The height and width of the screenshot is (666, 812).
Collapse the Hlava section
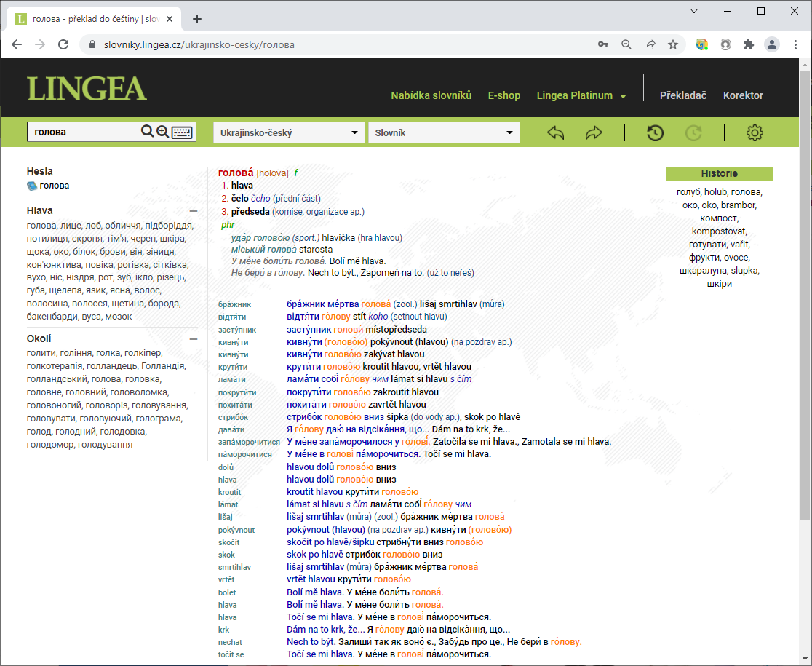[194, 211]
